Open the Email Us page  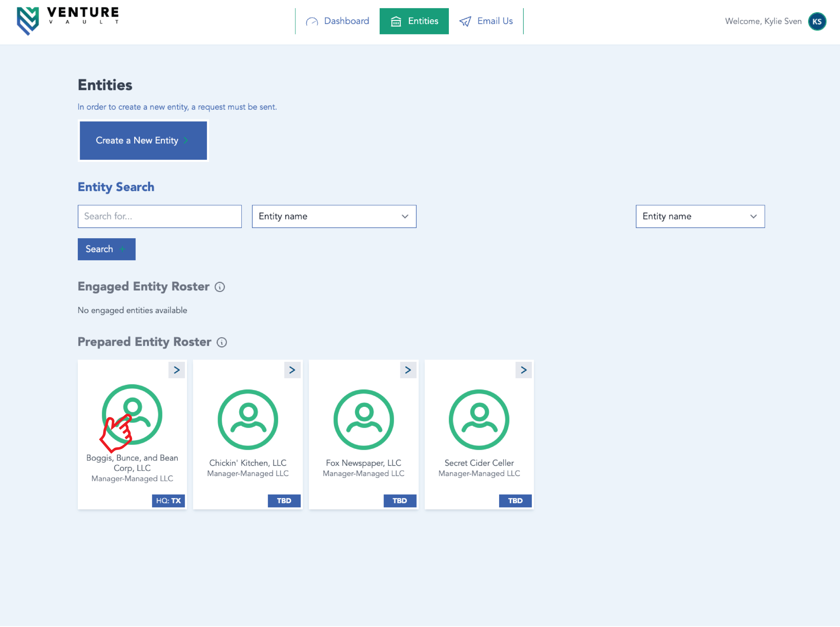pyautogui.click(x=486, y=21)
